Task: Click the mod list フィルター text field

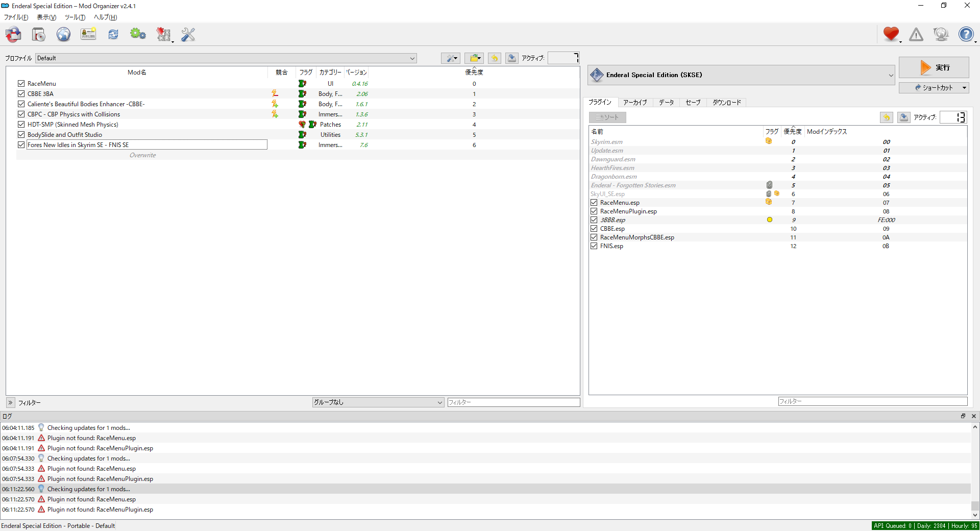Action: 513,402
